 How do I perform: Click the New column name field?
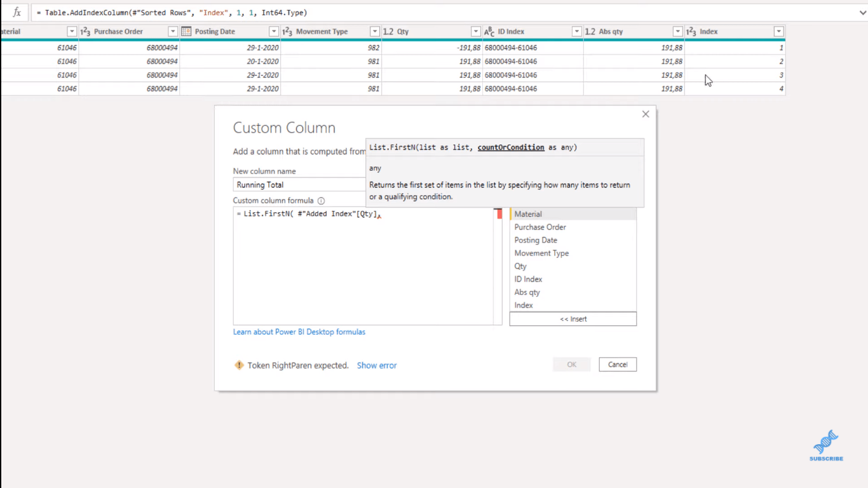(299, 185)
